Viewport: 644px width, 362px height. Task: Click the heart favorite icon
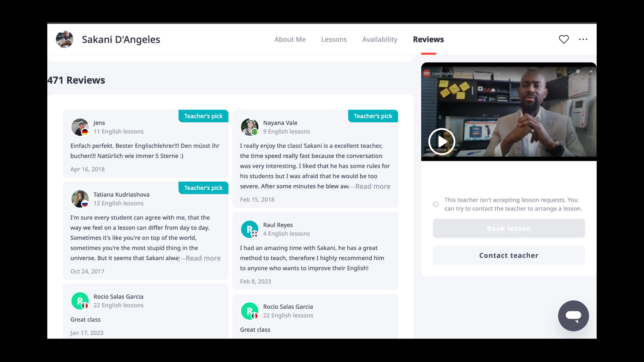point(563,39)
